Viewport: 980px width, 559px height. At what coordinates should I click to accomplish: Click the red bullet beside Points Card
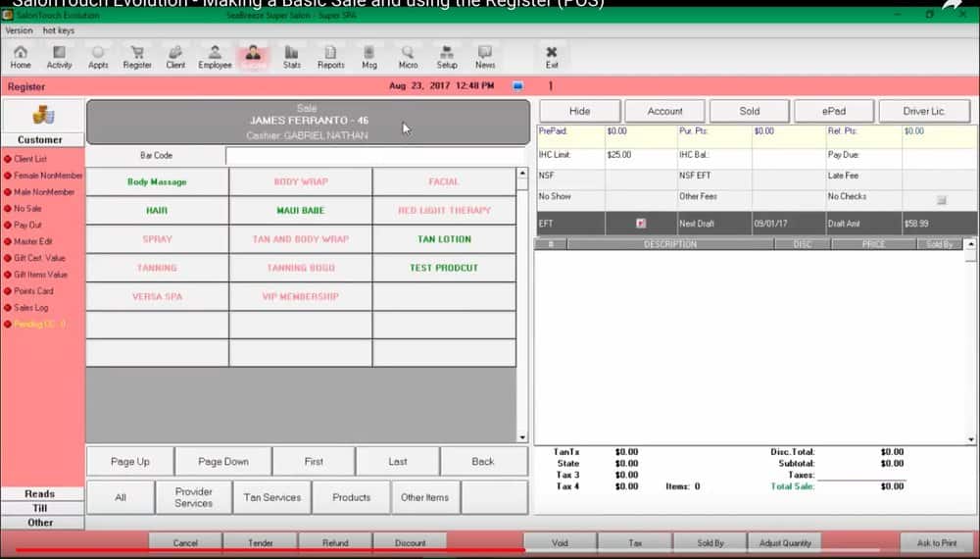tap(8, 291)
